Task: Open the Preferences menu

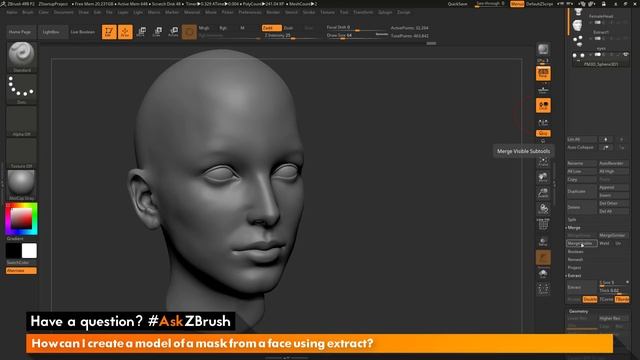Action: tap(250, 12)
